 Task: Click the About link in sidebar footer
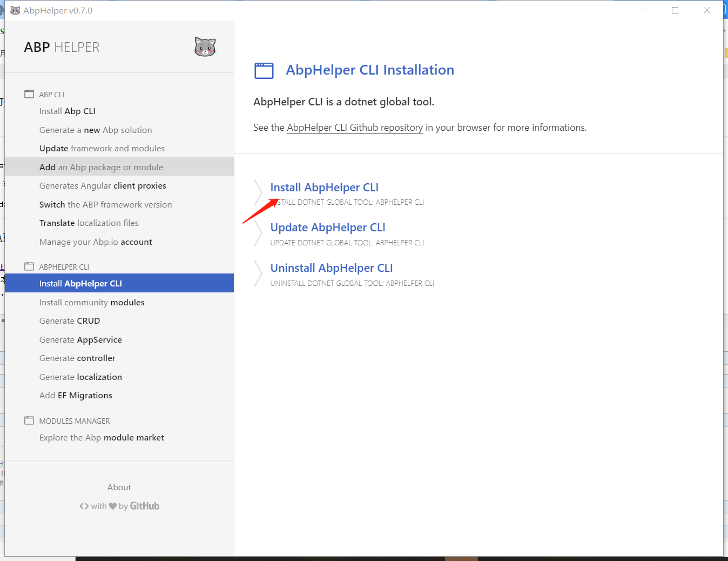tap(119, 487)
